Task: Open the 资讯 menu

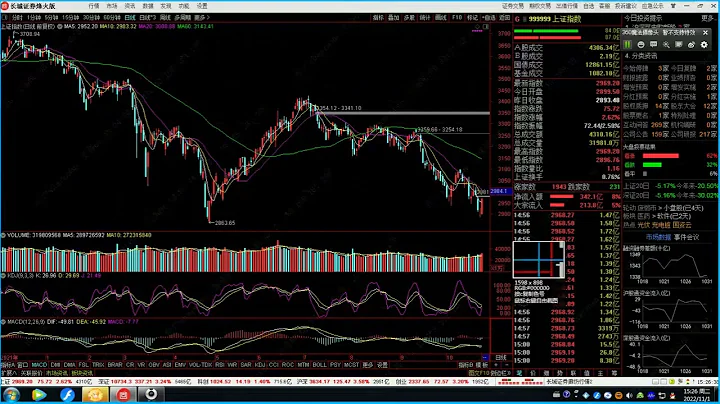Action: click(x=130, y=6)
